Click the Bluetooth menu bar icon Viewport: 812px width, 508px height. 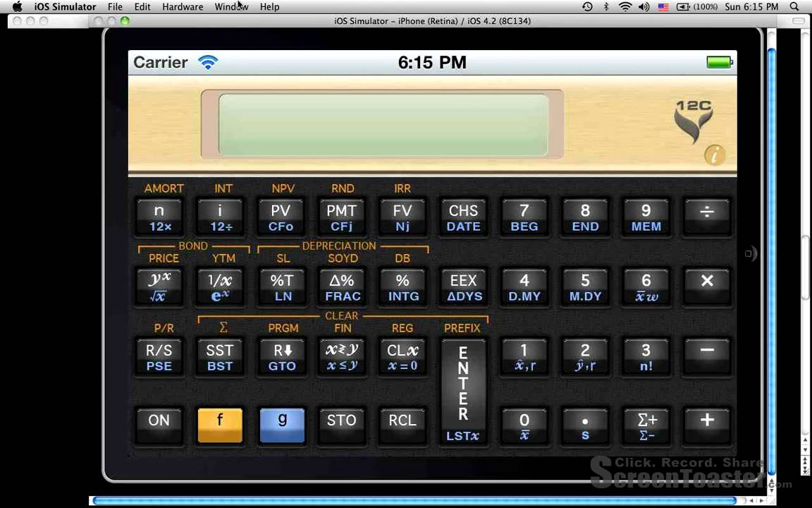(x=606, y=7)
